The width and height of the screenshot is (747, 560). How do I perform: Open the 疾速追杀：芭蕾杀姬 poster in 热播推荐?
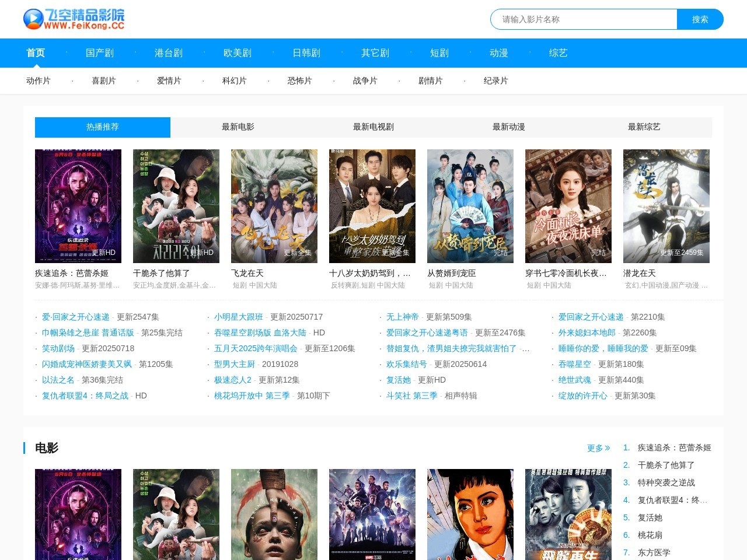click(78, 206)
